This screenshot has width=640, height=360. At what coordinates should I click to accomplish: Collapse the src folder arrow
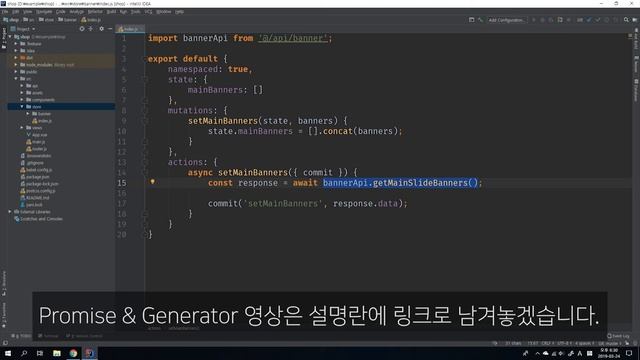point(16,78)
